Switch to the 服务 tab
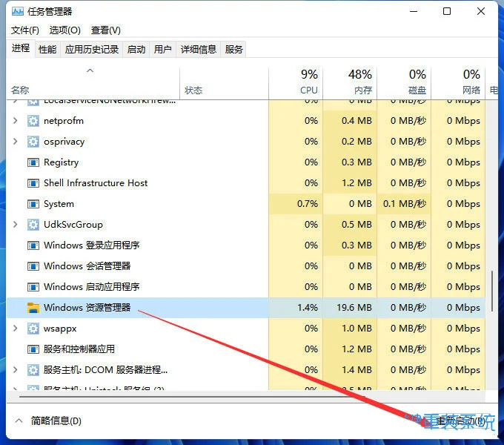The image size is (504, 445). [233, 50]
